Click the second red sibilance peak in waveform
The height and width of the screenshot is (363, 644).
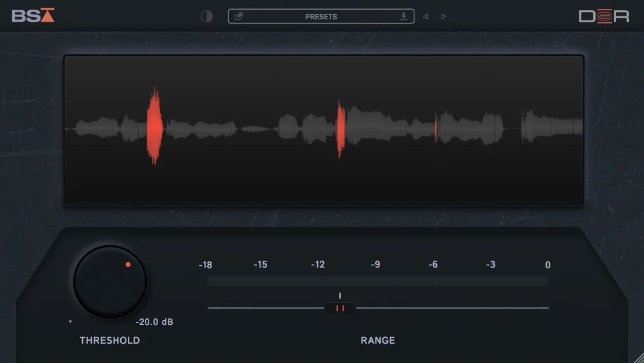[x=341, y=129]
